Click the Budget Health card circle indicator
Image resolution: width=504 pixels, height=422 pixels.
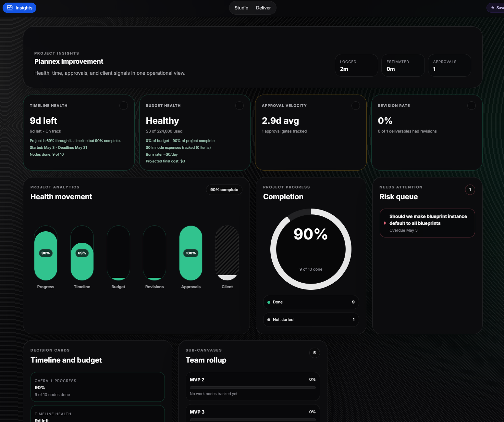(240, 106)
